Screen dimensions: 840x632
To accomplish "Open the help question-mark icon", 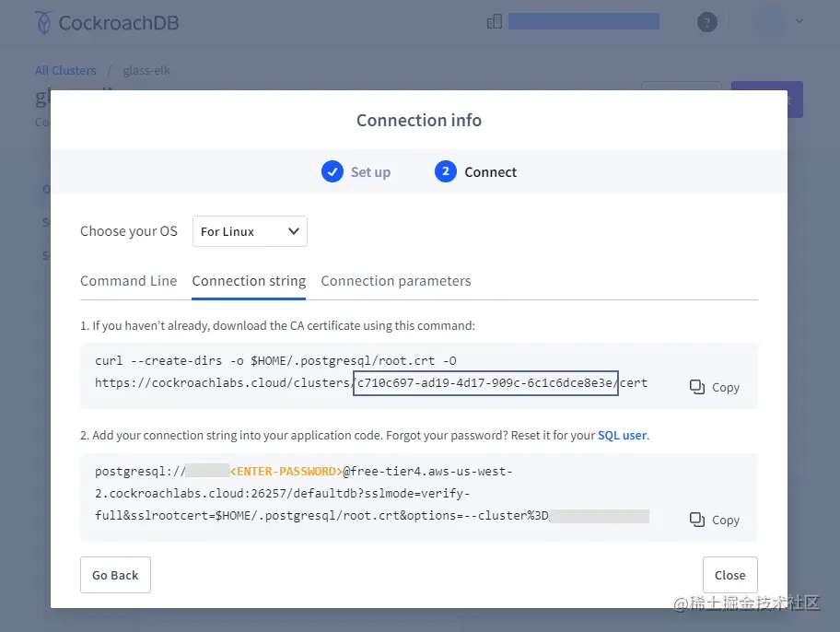I will (x=707, y=20).
